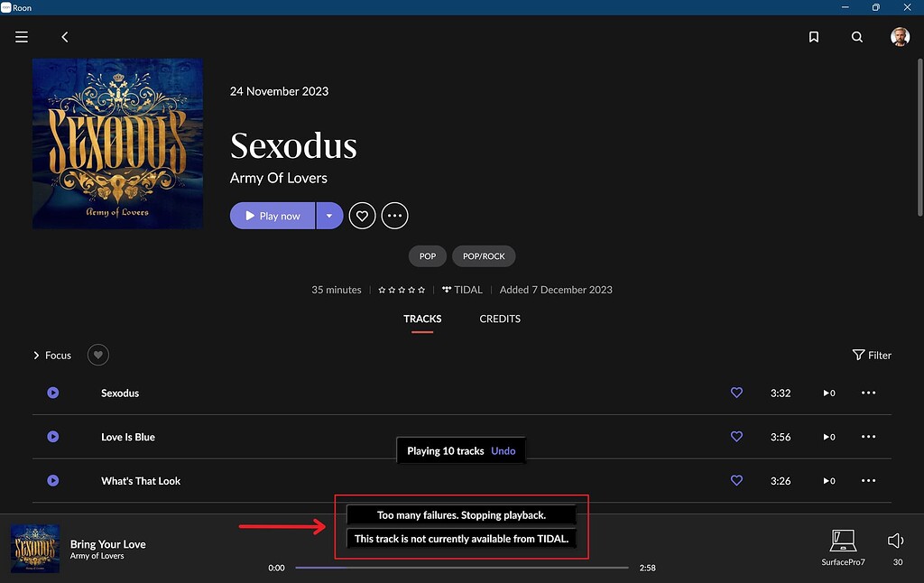Open the hamburger navigation menu
Viewport: 924px width, 583px height.
click(x=21, y=37)
